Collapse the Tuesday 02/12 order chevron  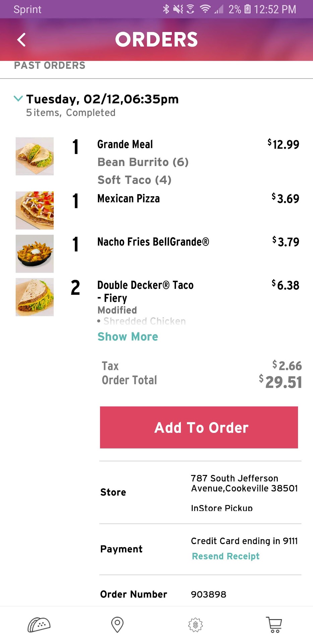18,99
